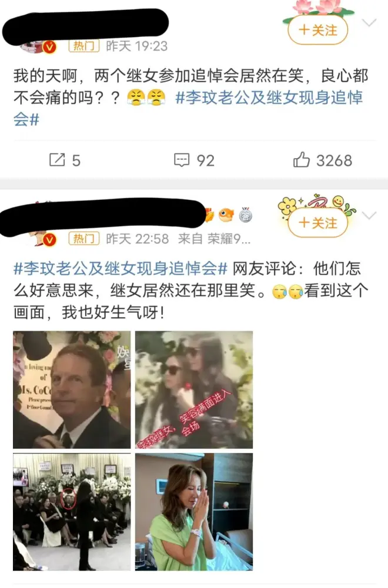Open comments on the first post
Viewport: 388px width, 588px height.
tap(182, 160)
